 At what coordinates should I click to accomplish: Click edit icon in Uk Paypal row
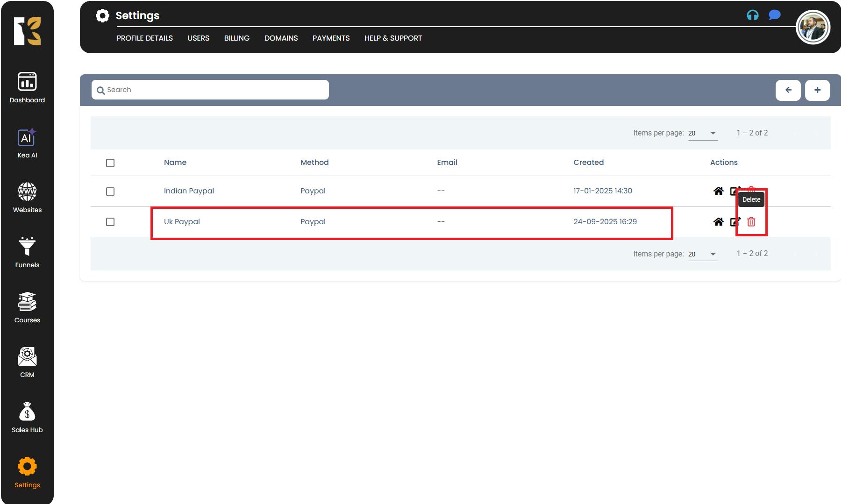click(735, 222)
